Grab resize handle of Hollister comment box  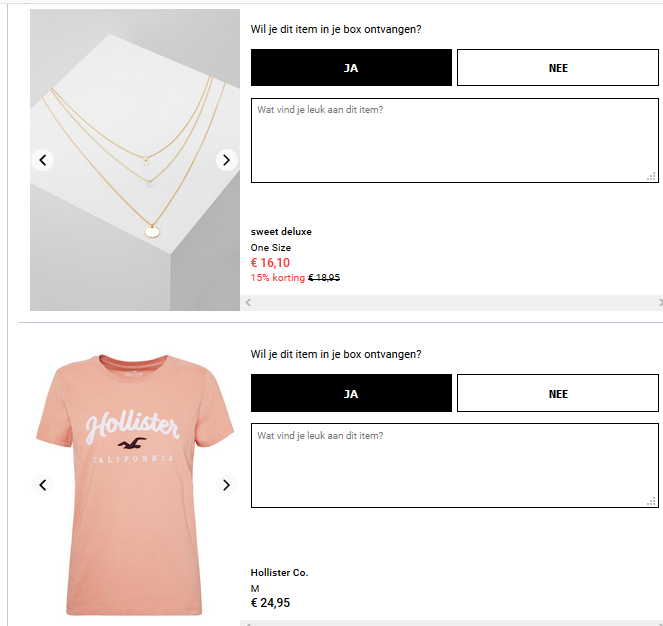pos(652,502)
